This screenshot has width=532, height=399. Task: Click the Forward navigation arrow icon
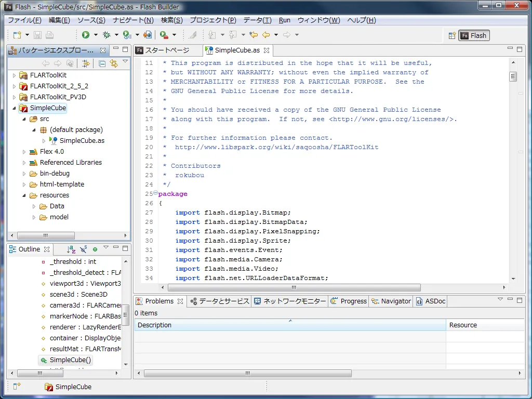pos(287,35)
